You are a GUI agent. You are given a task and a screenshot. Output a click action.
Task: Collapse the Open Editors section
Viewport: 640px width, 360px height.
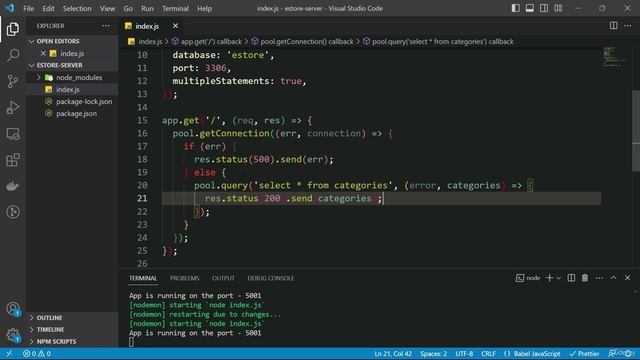tap(58, 41)
